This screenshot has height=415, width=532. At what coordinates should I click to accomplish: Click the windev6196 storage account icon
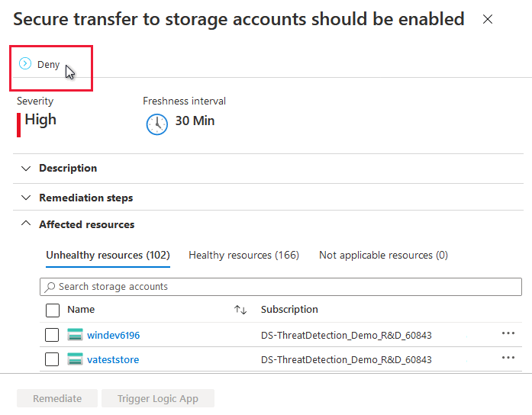pyautogui.click(x=75, y=335)
